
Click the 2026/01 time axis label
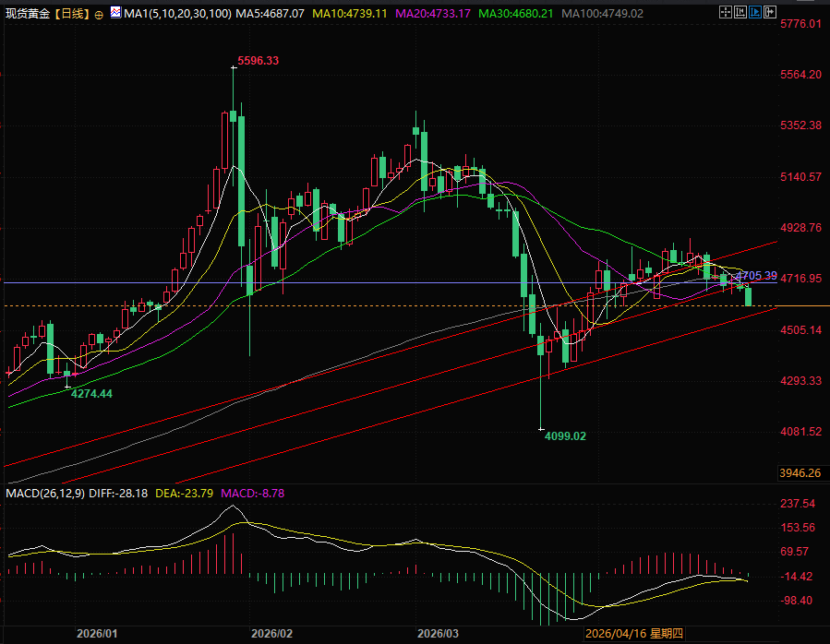click(x=97, y=634)
